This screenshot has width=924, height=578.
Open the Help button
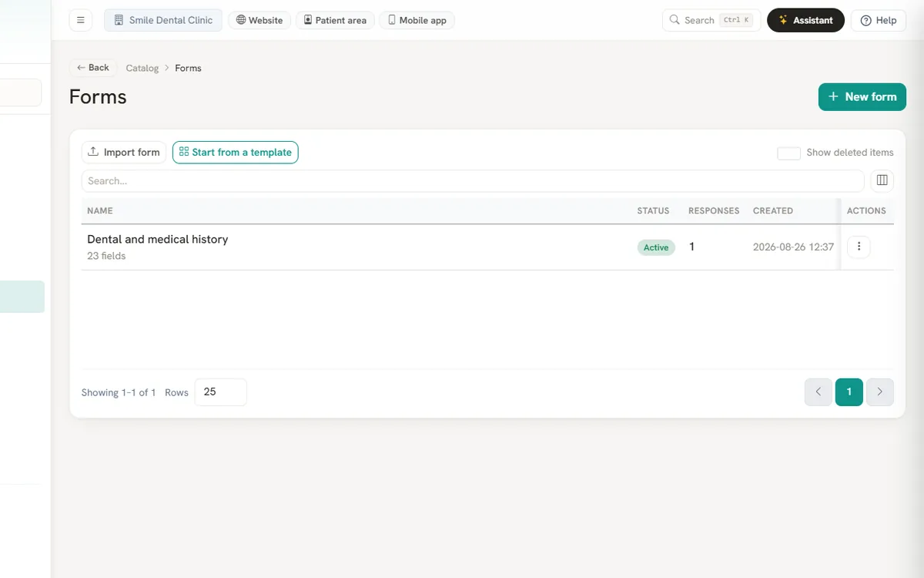879,20
